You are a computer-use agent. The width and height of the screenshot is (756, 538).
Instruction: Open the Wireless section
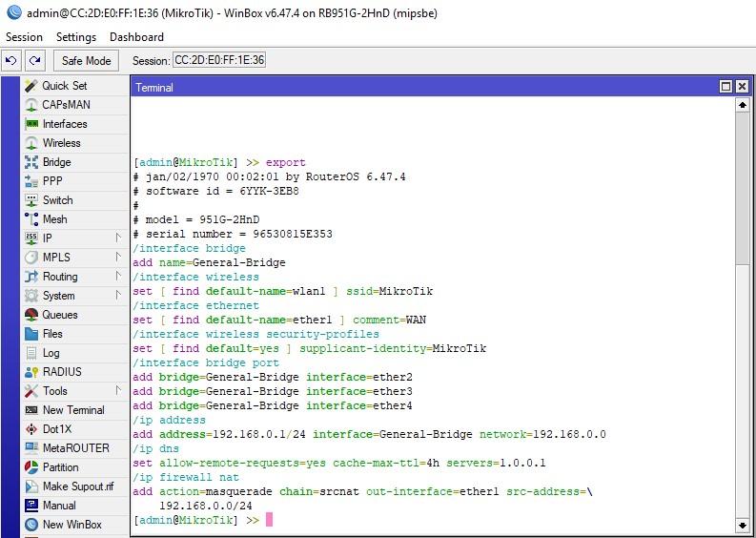point(61,143)
